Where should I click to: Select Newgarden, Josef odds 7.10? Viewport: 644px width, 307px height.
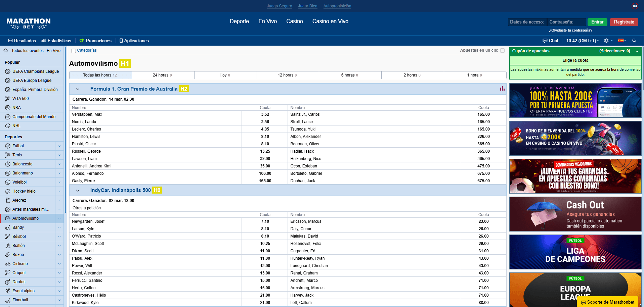coord(265,221)
